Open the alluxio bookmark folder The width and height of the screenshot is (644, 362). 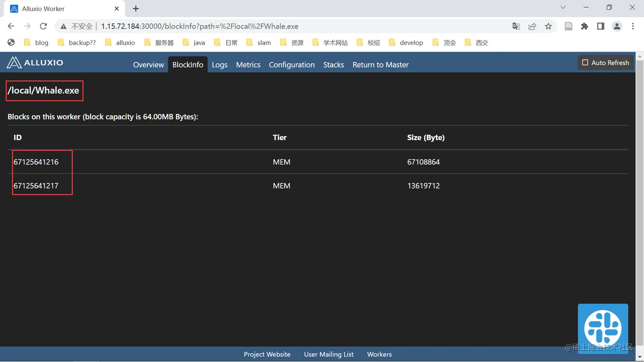pos(120,43)
